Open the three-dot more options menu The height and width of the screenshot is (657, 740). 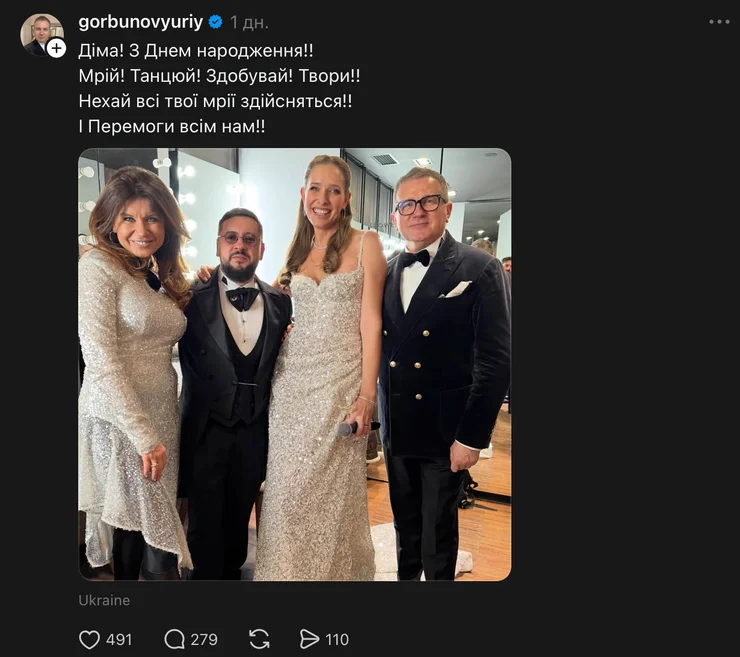click(x=719, y=22)
